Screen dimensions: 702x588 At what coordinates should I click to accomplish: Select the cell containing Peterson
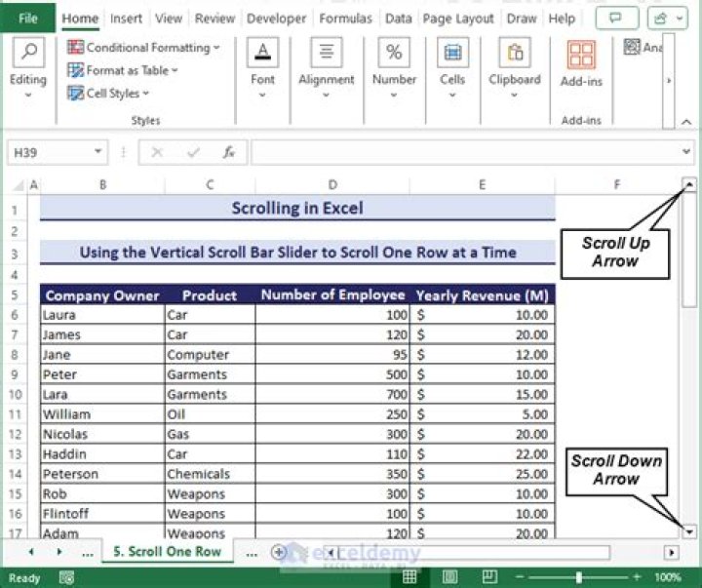(102, 474)
